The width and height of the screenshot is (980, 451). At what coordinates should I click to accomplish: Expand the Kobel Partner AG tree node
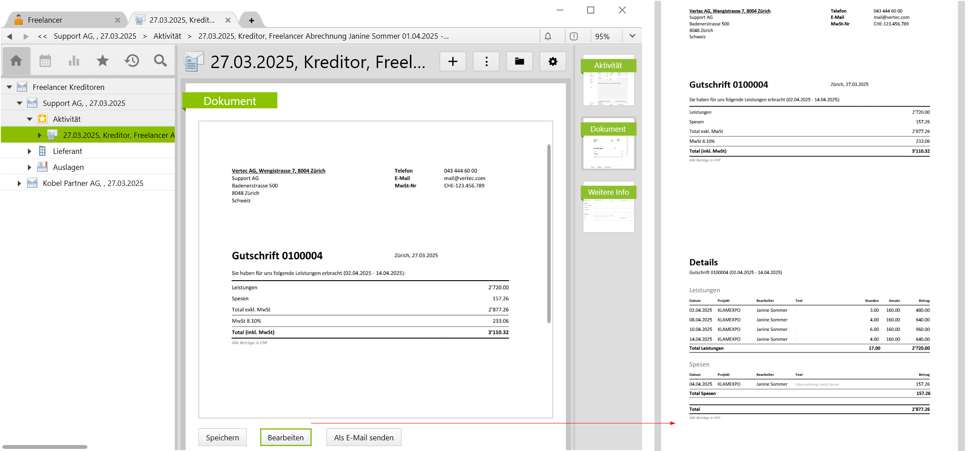point(19,183)
